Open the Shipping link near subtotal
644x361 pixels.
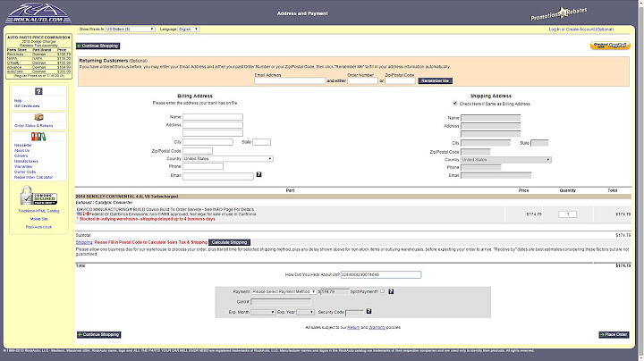[x=84, y=242]
